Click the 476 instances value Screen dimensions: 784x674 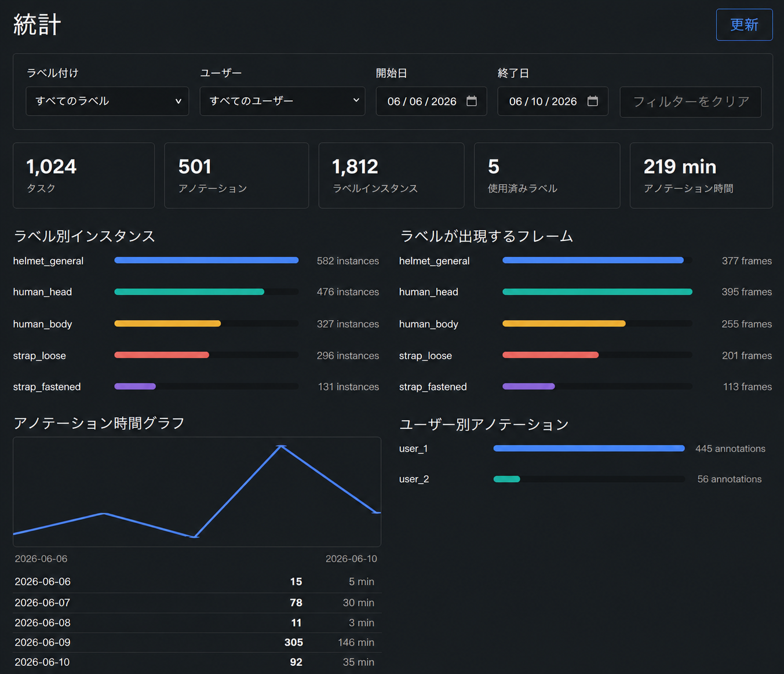pos(348,292)
